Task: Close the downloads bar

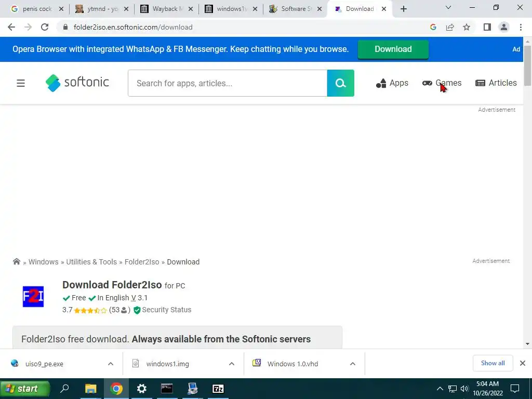Action: click(523, 363)
